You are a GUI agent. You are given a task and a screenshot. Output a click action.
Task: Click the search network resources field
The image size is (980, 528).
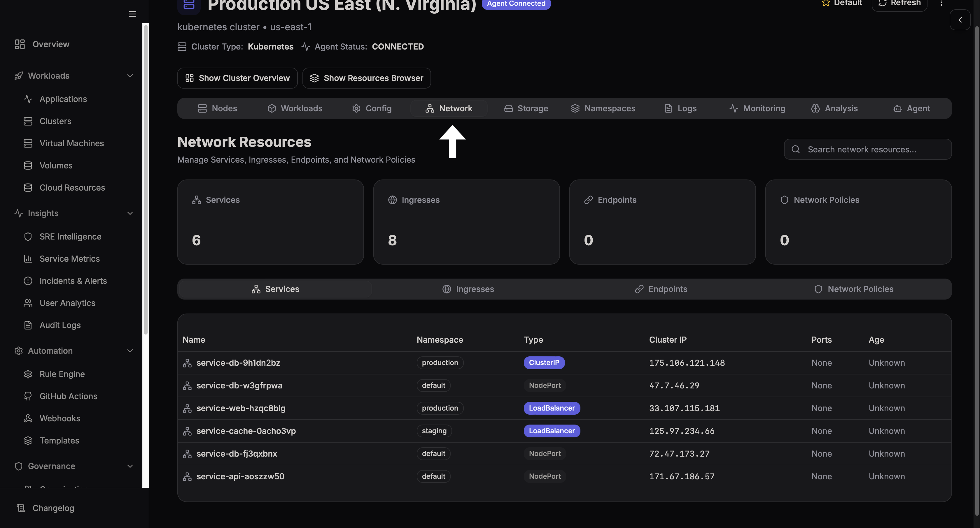(867, 149)
